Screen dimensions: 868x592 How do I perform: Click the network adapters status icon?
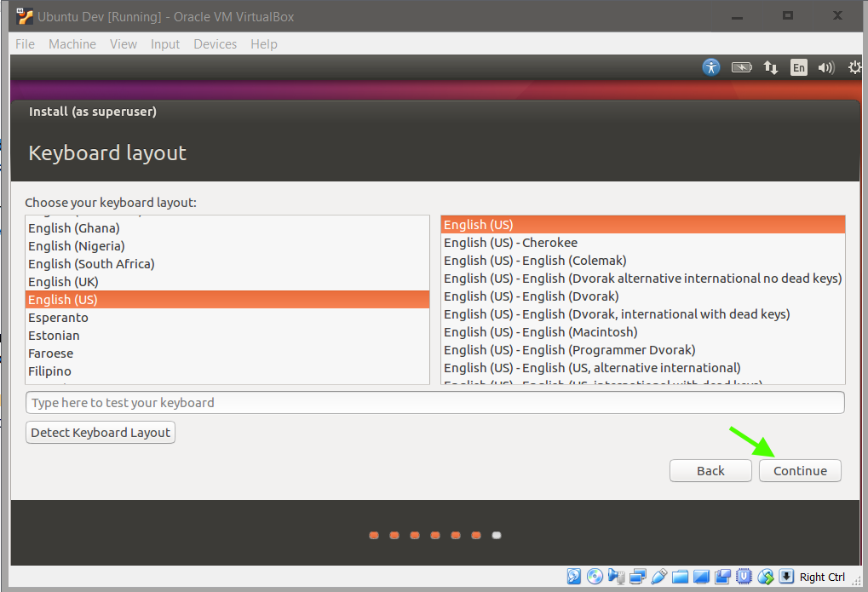[638, 577]
